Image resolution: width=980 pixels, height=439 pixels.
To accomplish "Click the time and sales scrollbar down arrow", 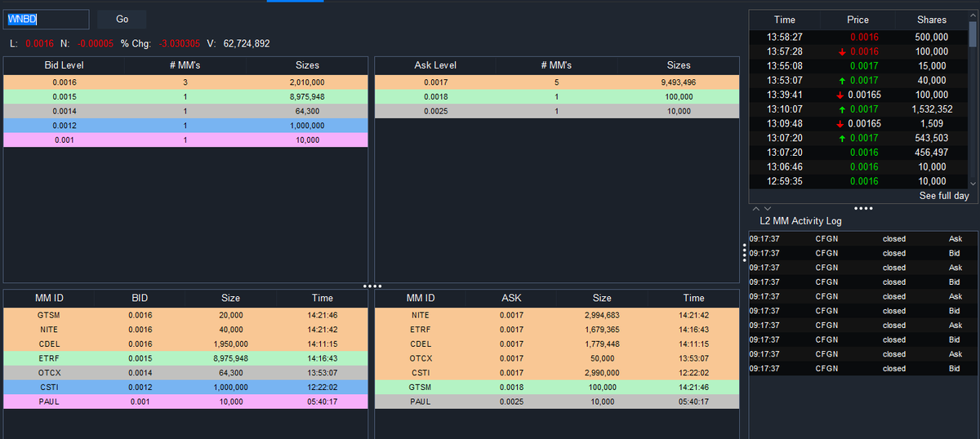I will pos(973,184).
